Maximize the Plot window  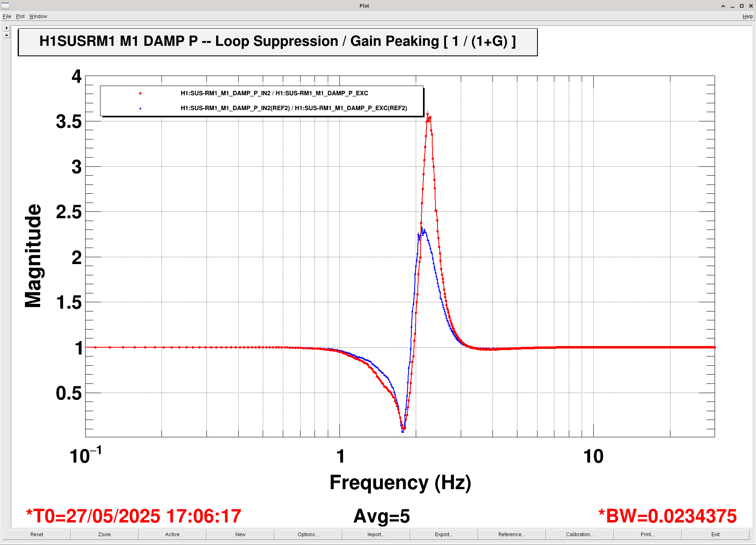(742, 6)
